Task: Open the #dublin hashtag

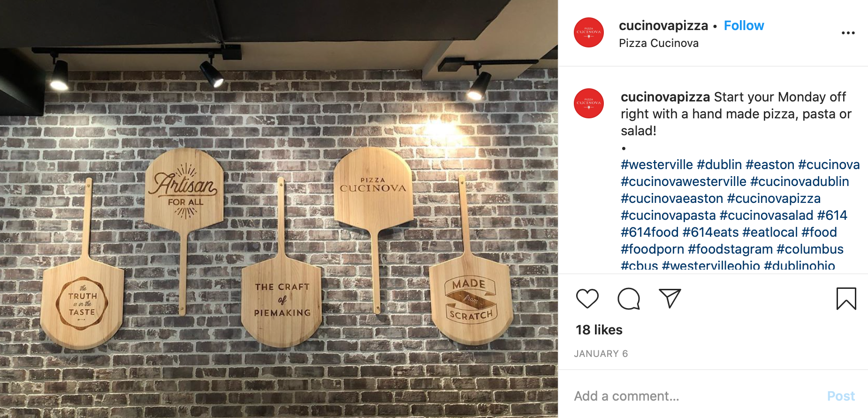Action: pos(719,164)
